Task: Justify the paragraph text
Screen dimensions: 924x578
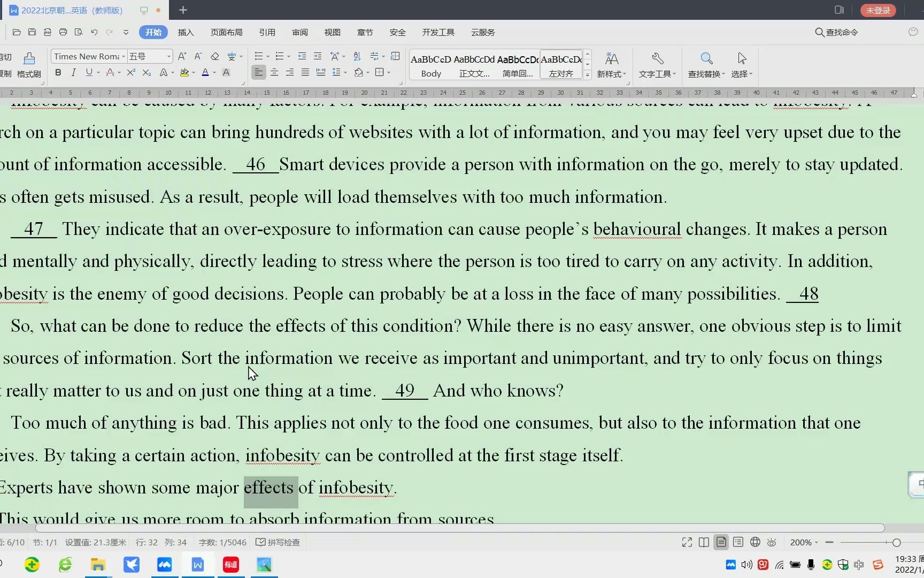Action: (x=305, y=72)
